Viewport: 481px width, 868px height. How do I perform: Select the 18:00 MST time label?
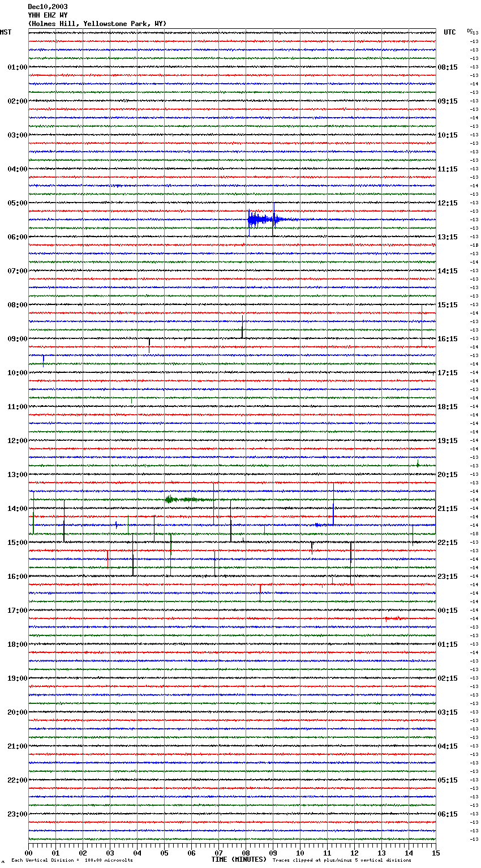(x=18, y=644)
